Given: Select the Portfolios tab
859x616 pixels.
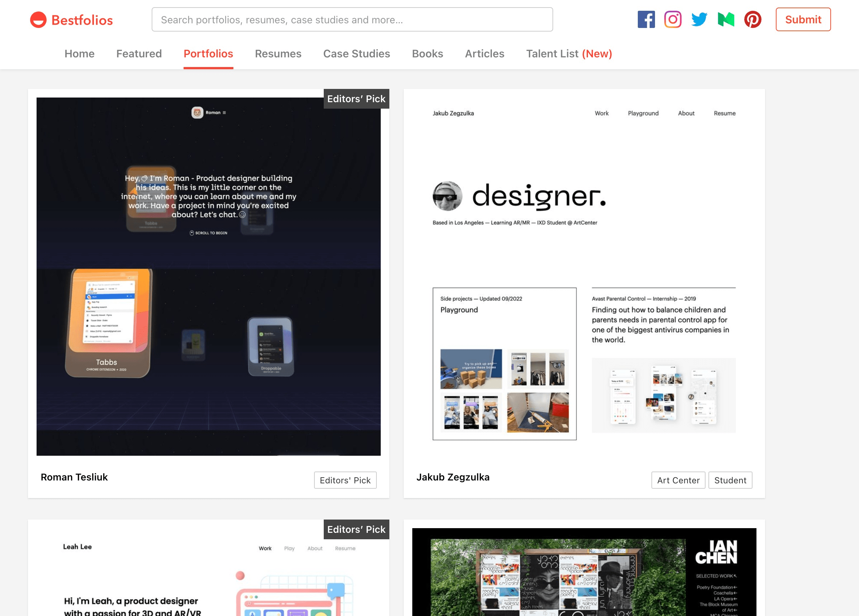Looking at the screenshot, I should (x=208, y=54).
